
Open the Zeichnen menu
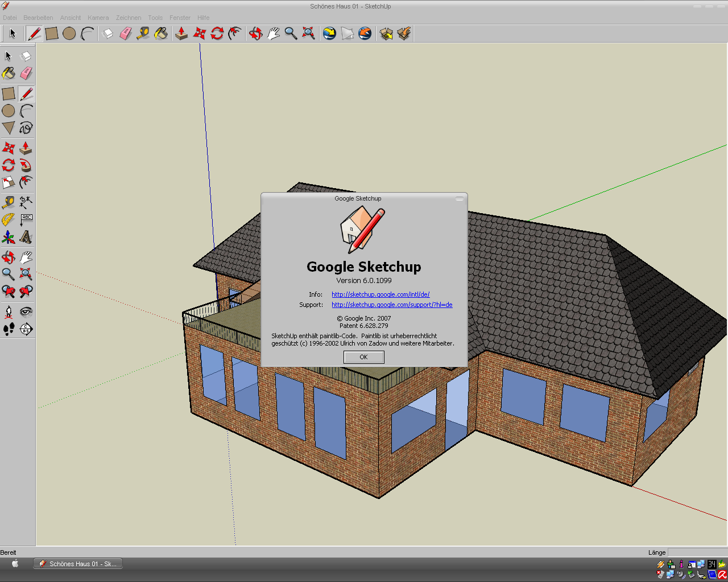(129, 18)
